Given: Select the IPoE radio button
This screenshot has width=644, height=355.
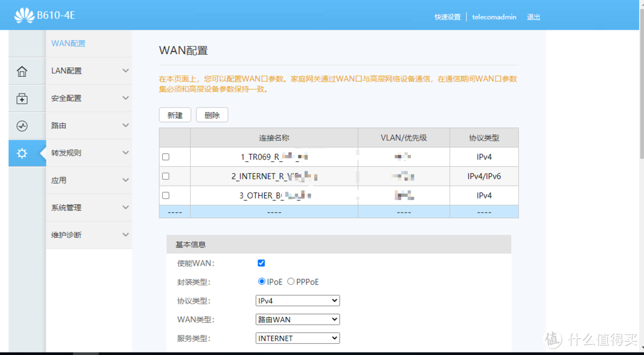Looking at the screenshot, I should [261, 281].
